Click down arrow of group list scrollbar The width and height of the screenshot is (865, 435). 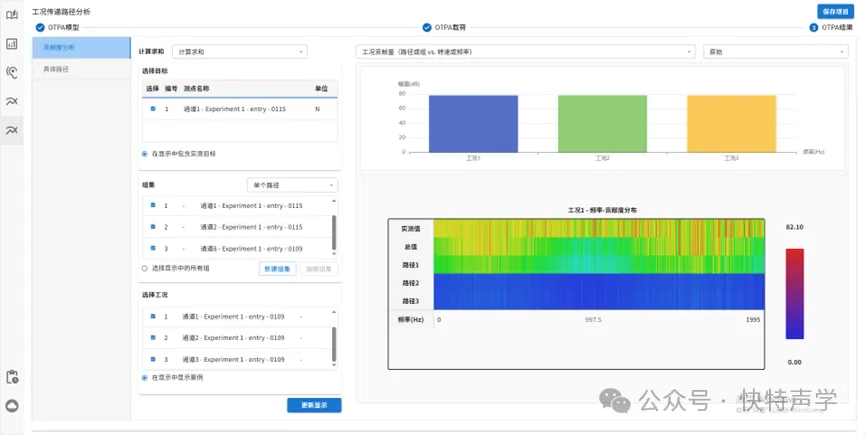tap(334, 253)
